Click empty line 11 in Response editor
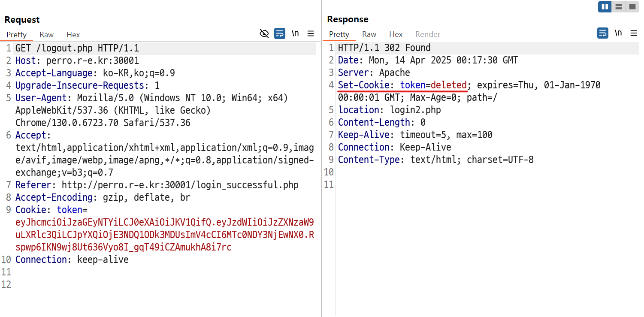644x317 pixels. [488, 185]
